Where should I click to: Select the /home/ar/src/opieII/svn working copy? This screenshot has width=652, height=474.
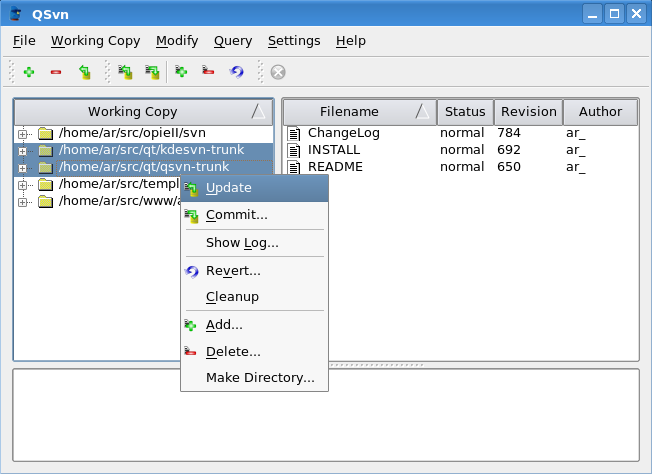[x=132, y=133]
